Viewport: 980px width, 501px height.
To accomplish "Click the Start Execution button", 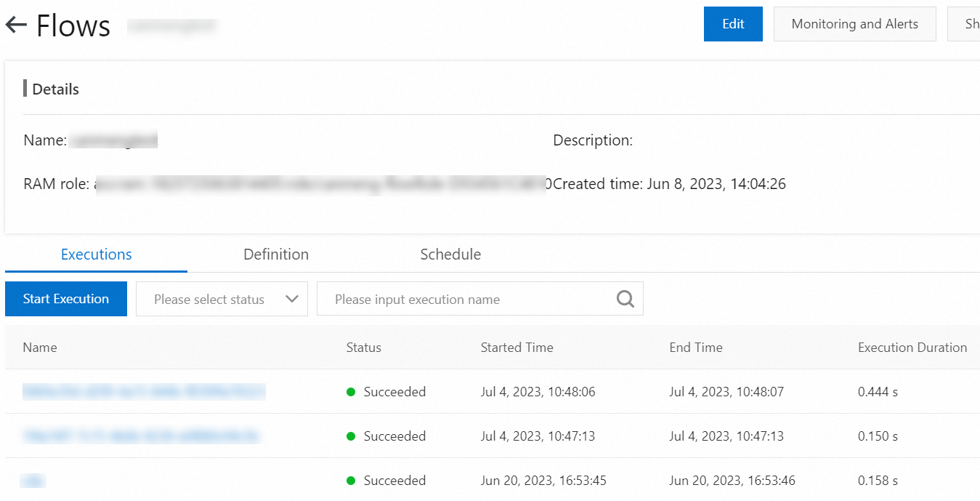I will coord(66,298).
